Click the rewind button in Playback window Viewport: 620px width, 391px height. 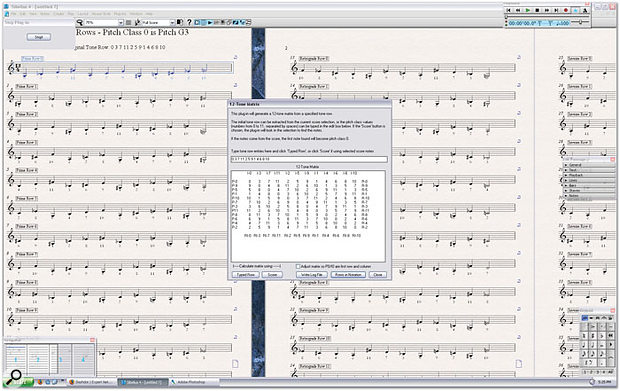518,10
